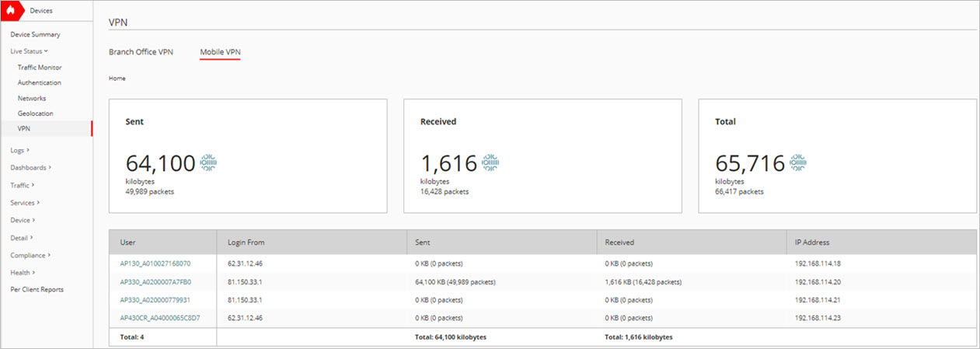The image size is (980, 349).
Task: Click login address 62.31.12.46 for AP430CR
Action: [246, 317]
